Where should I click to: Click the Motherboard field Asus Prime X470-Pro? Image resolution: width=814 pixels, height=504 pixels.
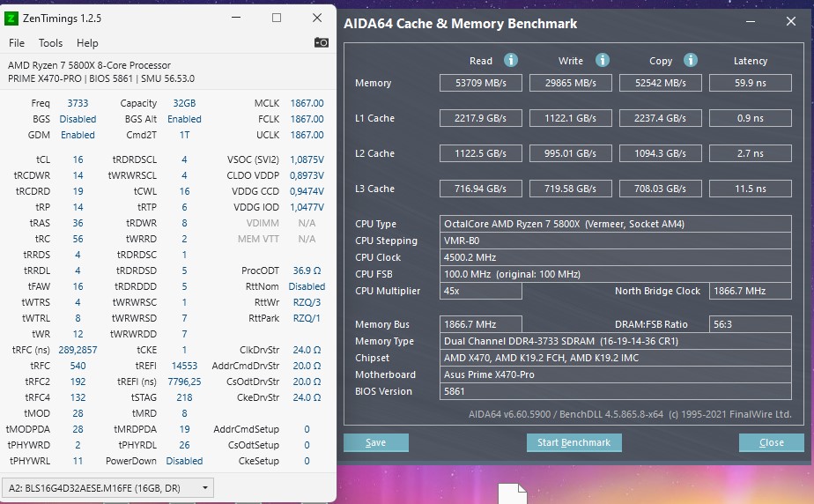616,374
